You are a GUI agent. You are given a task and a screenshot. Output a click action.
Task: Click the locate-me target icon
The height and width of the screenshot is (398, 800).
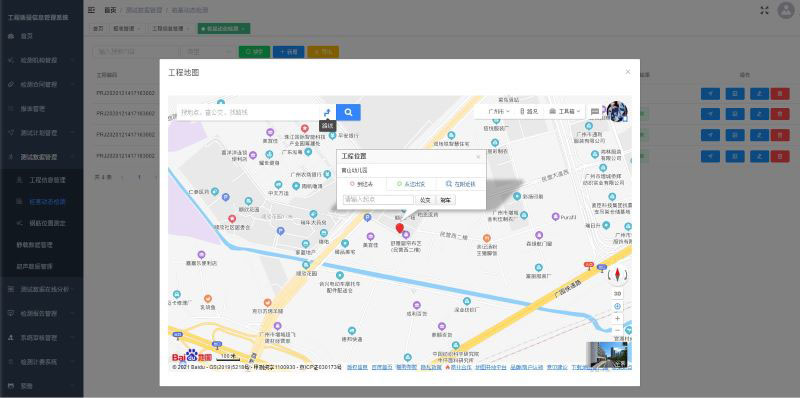pyautogui.click(x=617, y=306)
